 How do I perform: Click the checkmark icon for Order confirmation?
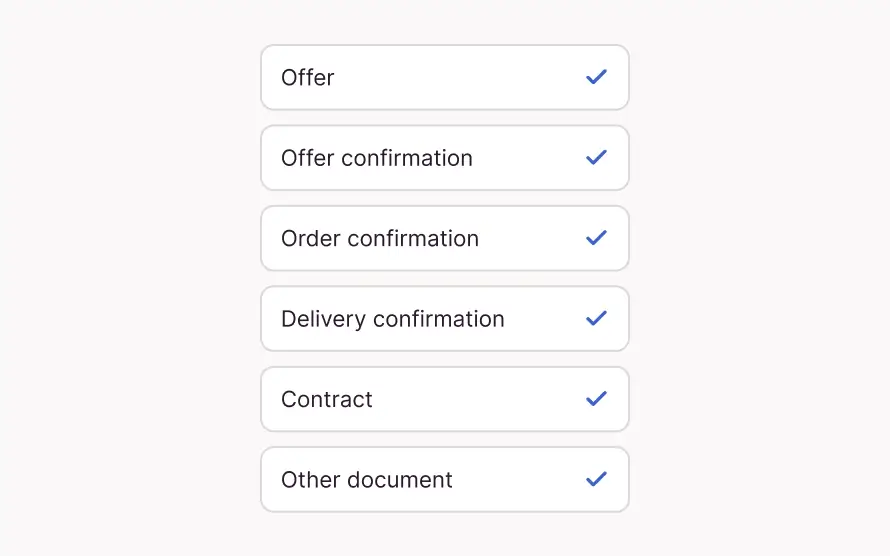[x=596, y=238]
